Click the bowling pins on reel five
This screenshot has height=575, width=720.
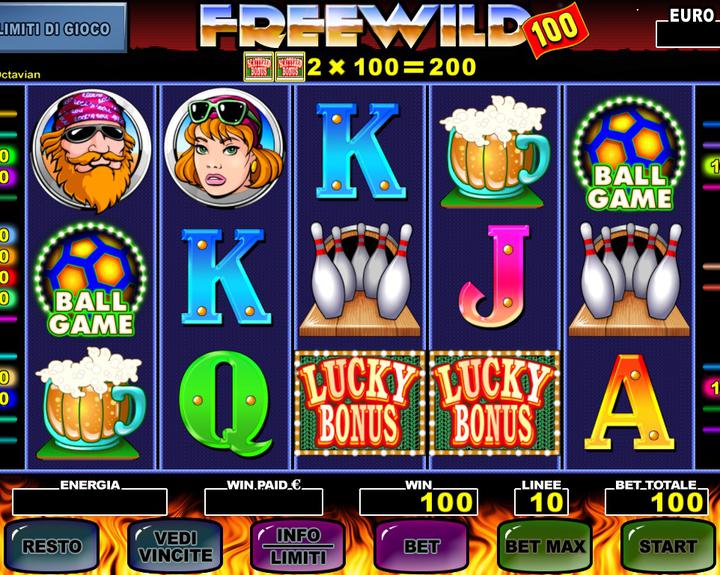click(629, 279)
